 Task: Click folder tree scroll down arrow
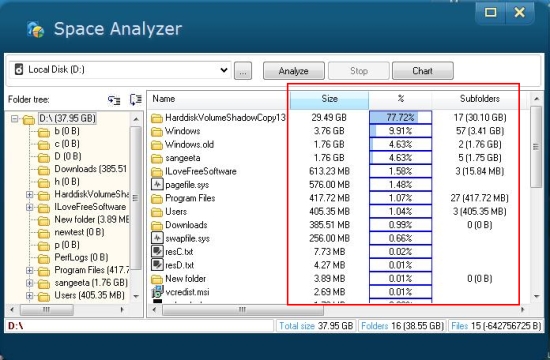point(136,296)
